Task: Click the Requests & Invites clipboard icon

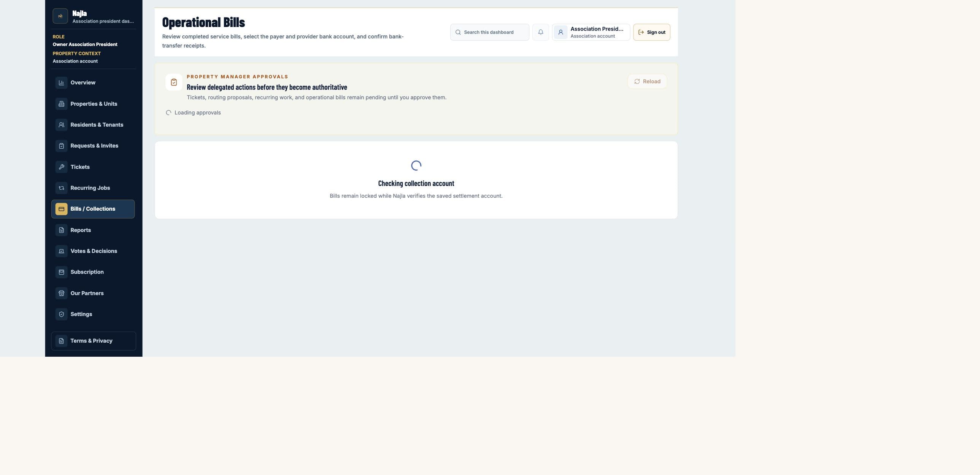Action: (61, 146)
